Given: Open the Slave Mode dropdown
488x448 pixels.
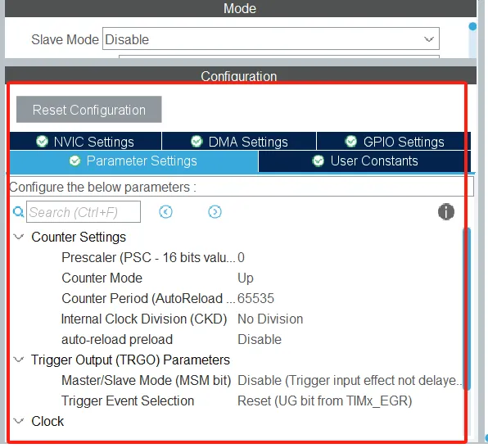Looking at the screenshot, I should click(x=271, y=39).
